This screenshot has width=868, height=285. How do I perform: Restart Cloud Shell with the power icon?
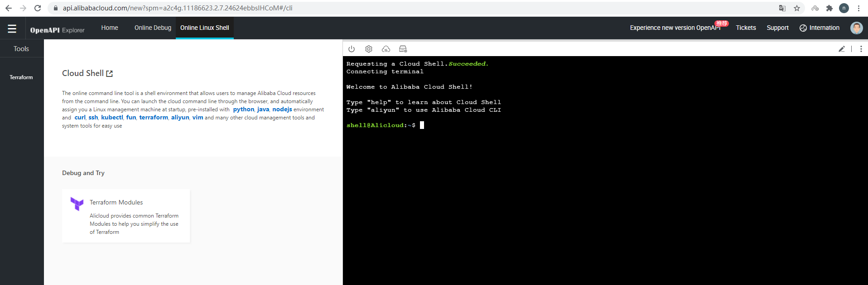coord(352,49)
